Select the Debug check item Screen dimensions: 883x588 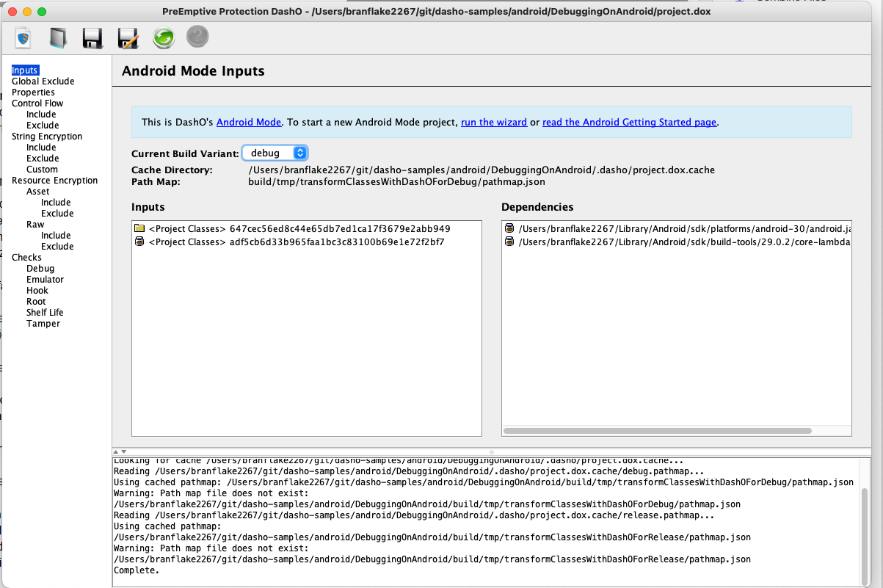pyautogui.click(x=40, y=269)
